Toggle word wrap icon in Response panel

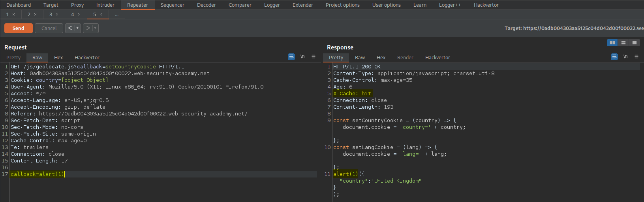coord(614,57)
